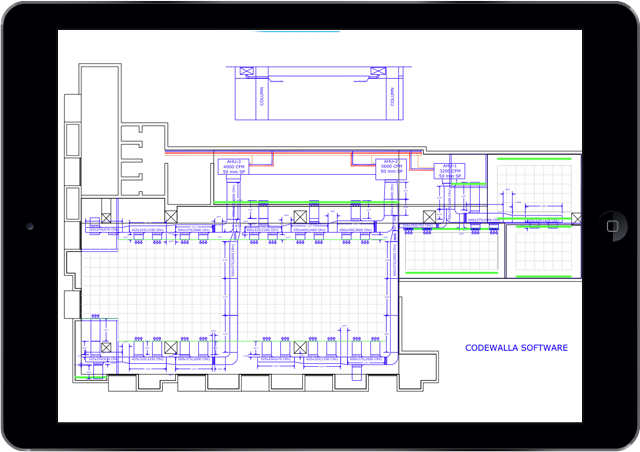Screen dimensions: 640x452
Task: Select the AHU-1 3200 CFM unit label
Action: coord(452,172)
